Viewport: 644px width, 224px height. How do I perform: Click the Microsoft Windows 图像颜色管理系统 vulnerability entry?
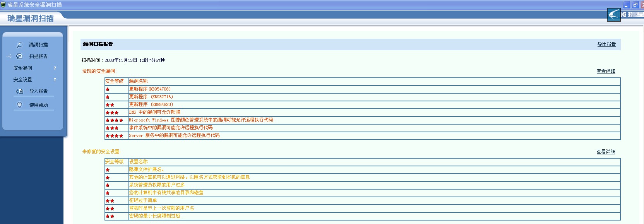[x=201, y=120]
